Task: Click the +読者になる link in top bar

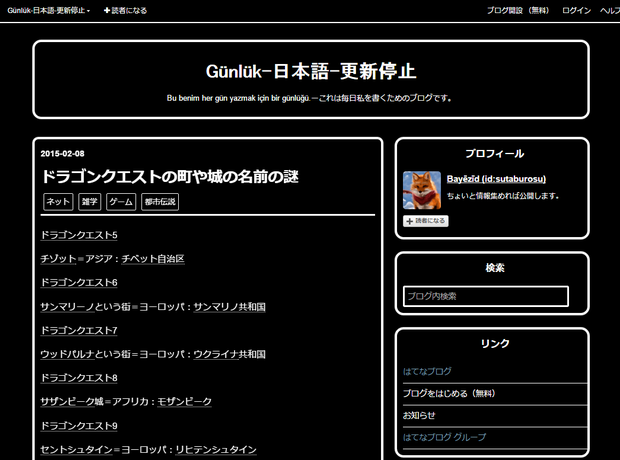Action: click(125, 11)
